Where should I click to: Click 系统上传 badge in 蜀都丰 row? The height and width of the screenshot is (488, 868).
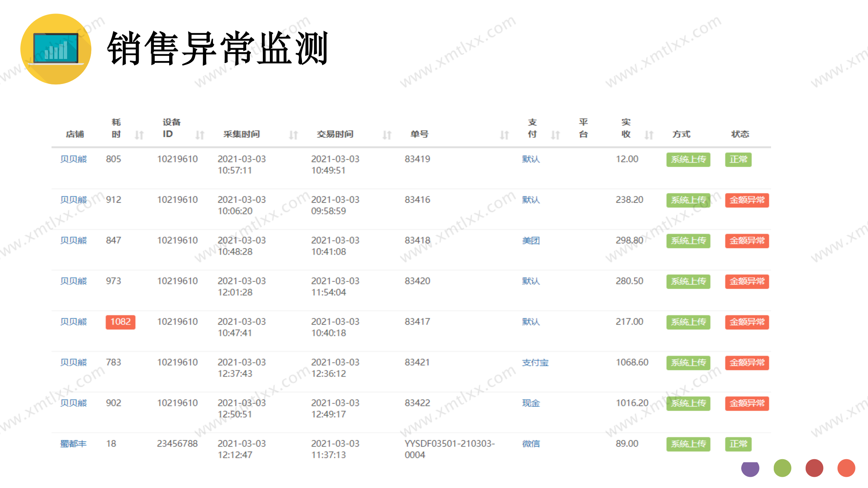(x=688, y=444)
